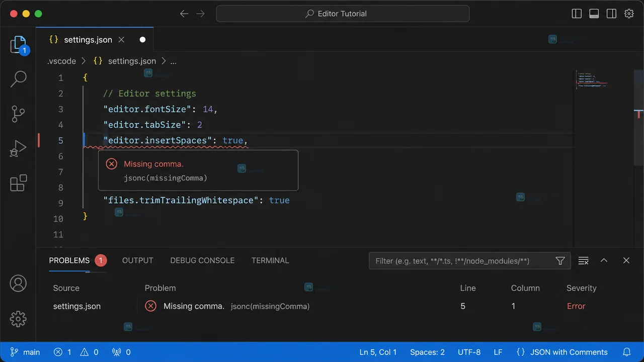Viewport: 644px width, 362px height.
Task: Switch to the TERMINAL panel tab
Action: [270, 260]
